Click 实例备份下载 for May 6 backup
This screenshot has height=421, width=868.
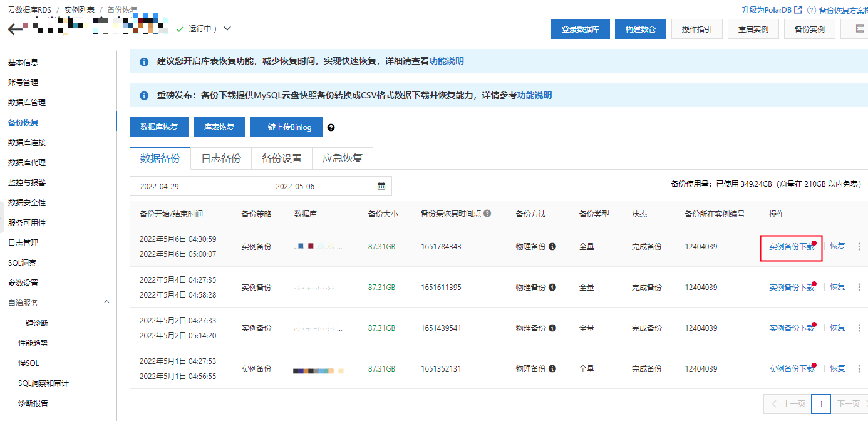click(792, 247)
